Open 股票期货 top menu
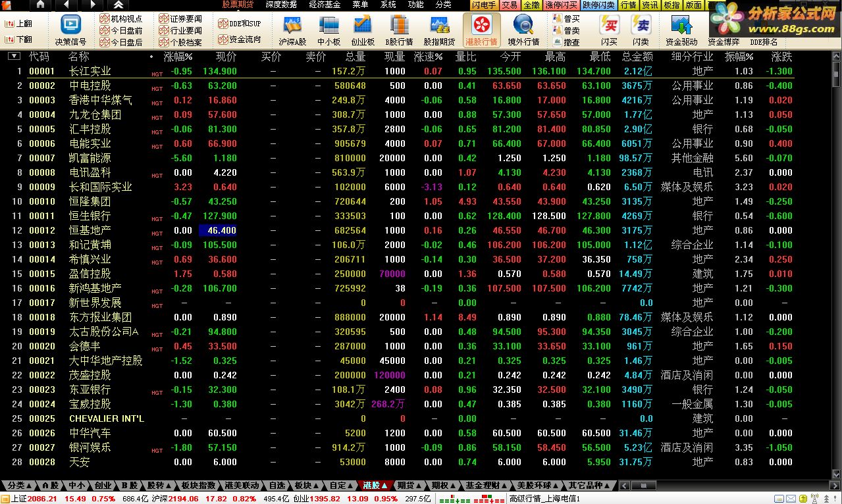This screenshot has height=504, width=842. (x=238, y=5)
